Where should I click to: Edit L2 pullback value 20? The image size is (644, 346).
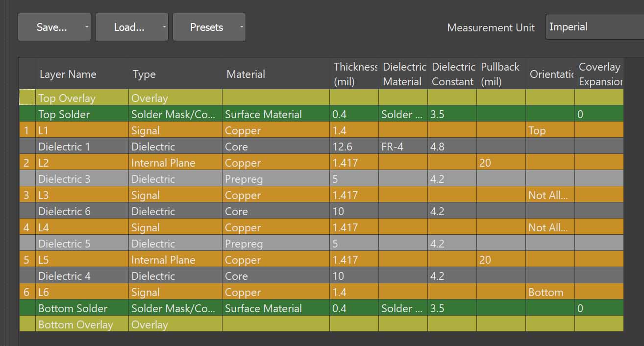click(485, 163)
